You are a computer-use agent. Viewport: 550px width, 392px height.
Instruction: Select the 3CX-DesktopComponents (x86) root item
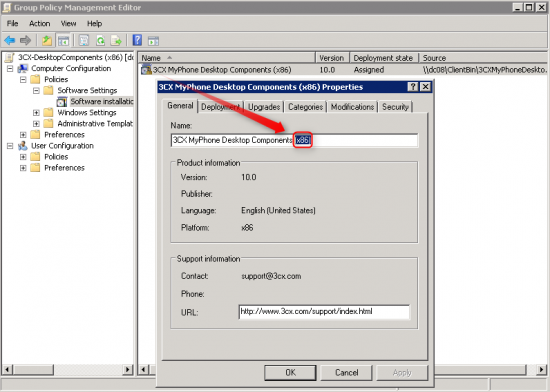[x=76, y=57]
